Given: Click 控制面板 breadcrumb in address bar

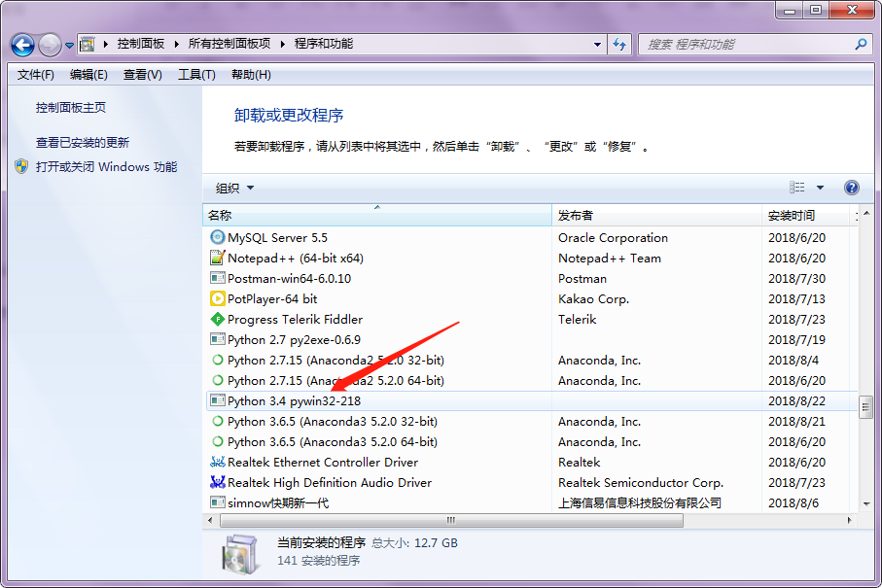Looking at the screenshot, I should pyautogui.click(x=141, y=44).
